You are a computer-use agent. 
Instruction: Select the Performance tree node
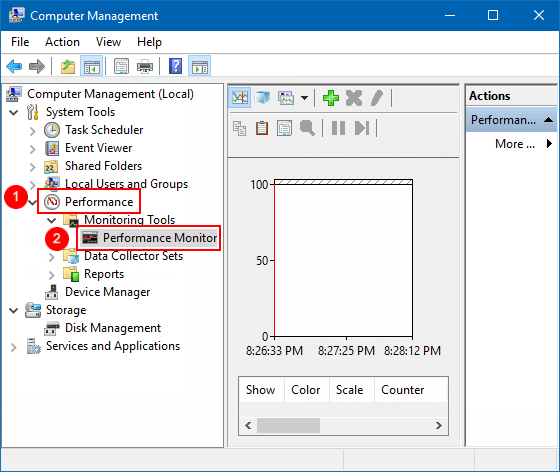(99, 202)
